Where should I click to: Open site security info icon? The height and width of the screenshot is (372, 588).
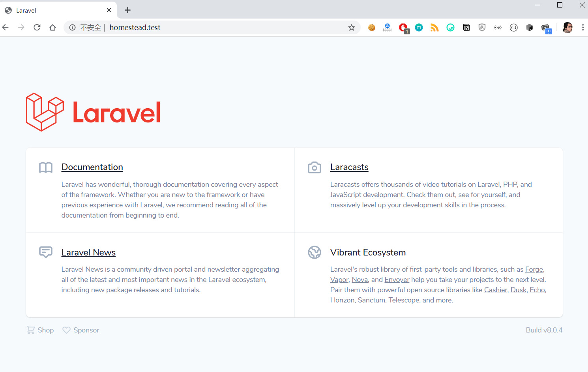click(73, 27)
